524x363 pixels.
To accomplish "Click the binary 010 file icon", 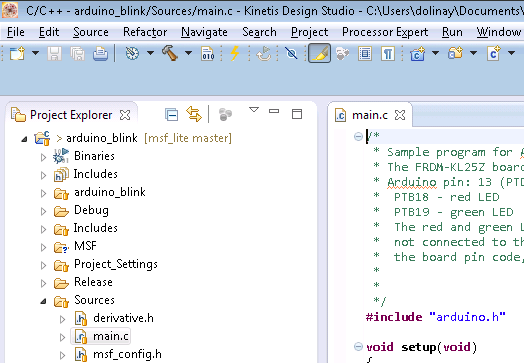I will point(208,53).
